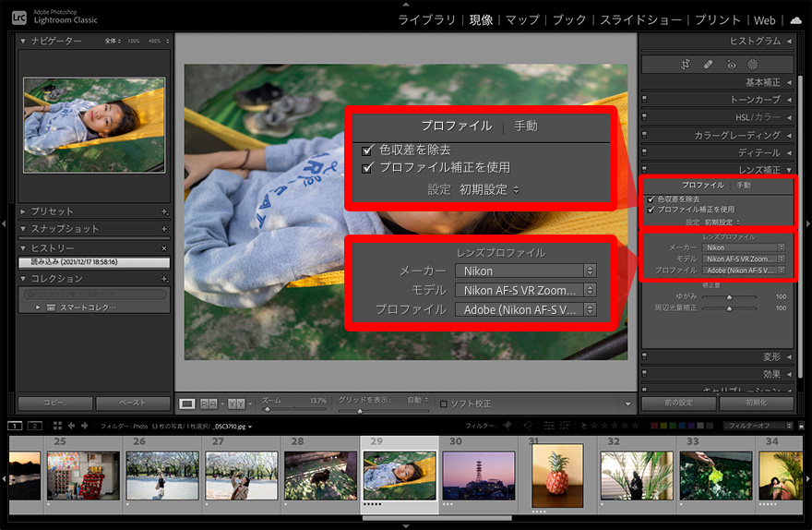Switch to the ライブラリ module
The height and width of the screenshot is (530, 812).
tap(426, 19)
